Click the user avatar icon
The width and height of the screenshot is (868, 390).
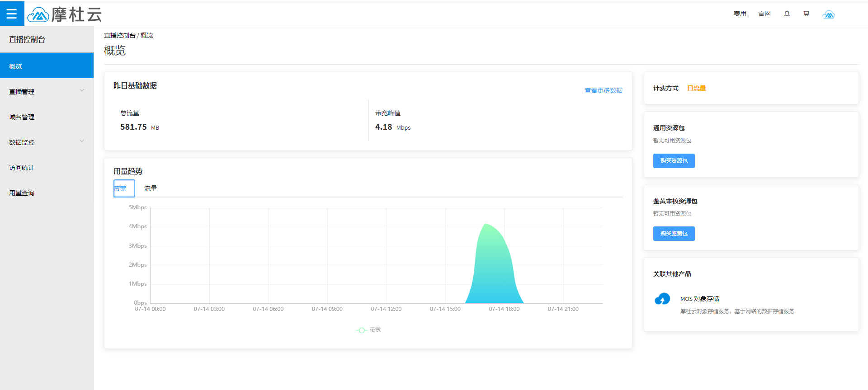point(828,14)
